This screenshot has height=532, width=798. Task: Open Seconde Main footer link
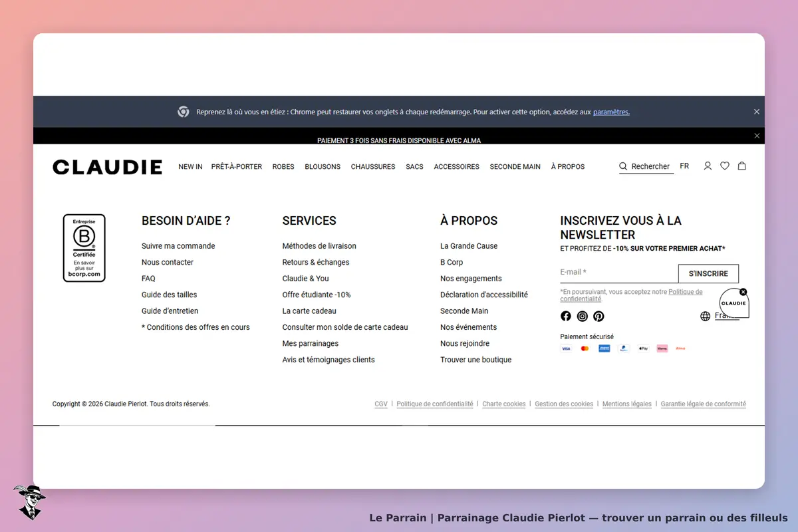pyautogui.click(x=464, y=311)
